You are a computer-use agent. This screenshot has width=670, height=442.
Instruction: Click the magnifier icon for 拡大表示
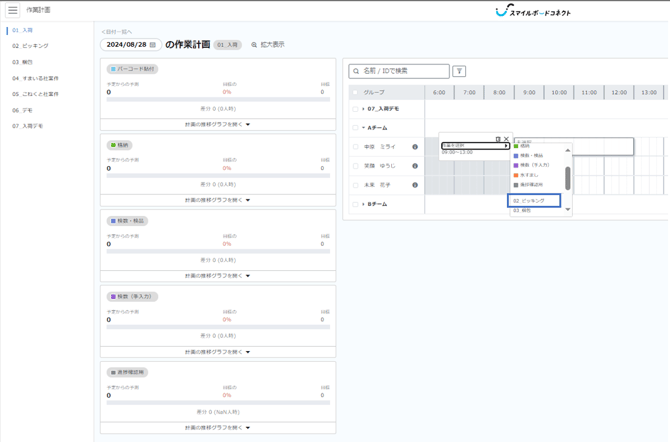(x=254, y=45)
